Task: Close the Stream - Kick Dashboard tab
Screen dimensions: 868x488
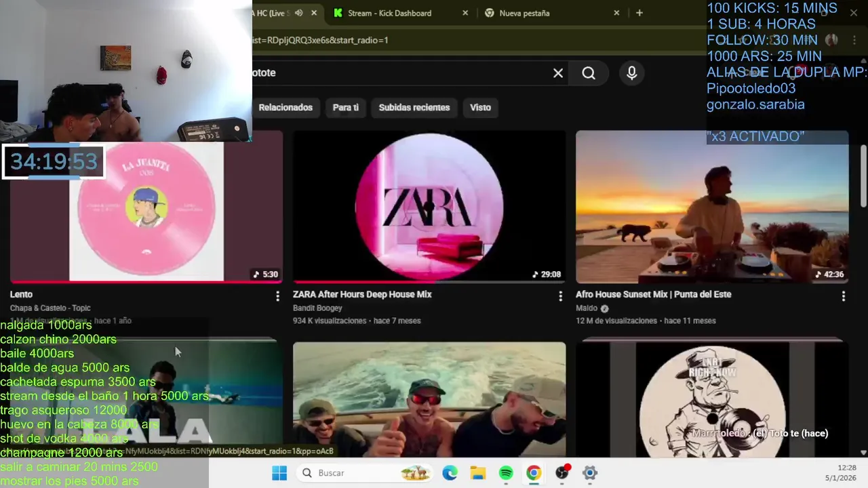Action: 465,13
